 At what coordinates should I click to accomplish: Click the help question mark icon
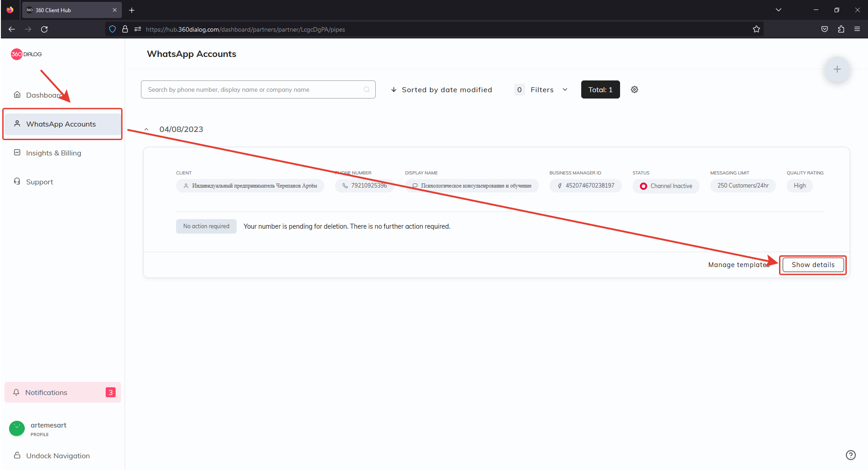(850, 455)
